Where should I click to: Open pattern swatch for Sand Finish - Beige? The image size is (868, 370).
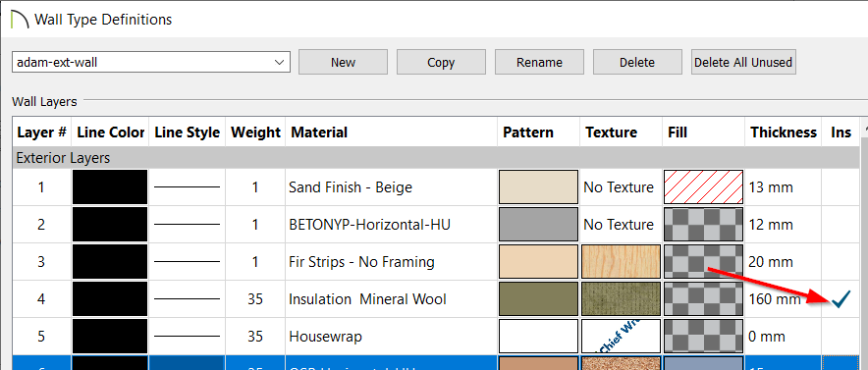(539, 187)
